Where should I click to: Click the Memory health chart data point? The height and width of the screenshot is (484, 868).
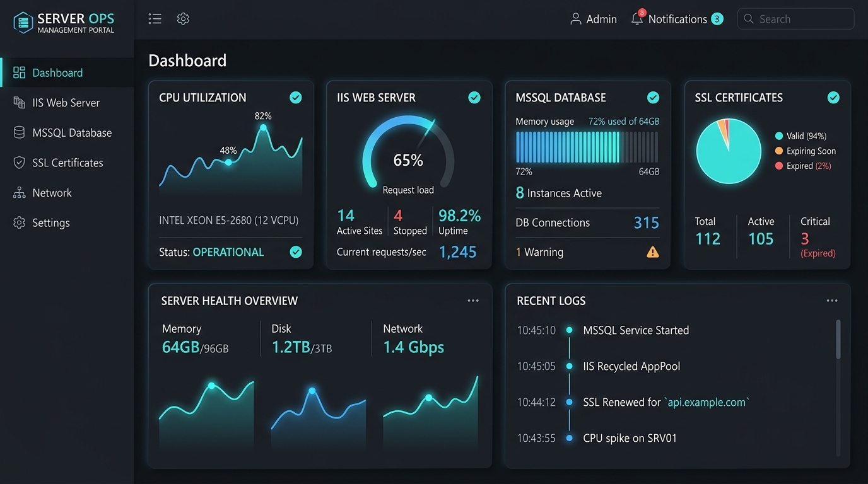[211, 386]
